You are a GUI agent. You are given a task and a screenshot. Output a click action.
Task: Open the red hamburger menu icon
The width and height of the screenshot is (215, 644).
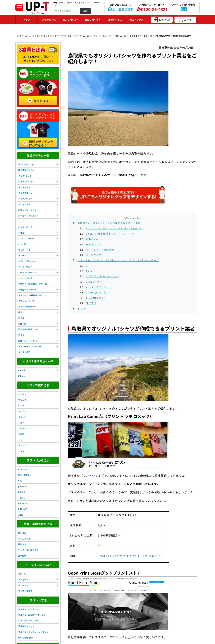point(19,8)
